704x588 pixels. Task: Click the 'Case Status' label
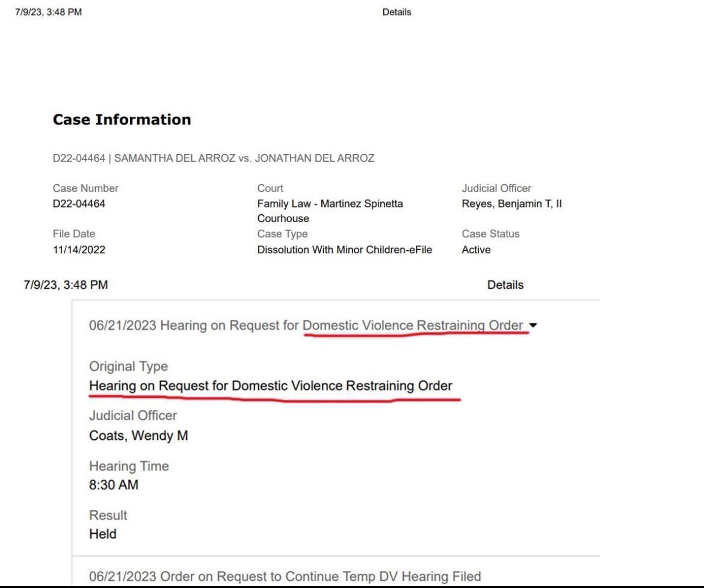click(x=490, y=234)
